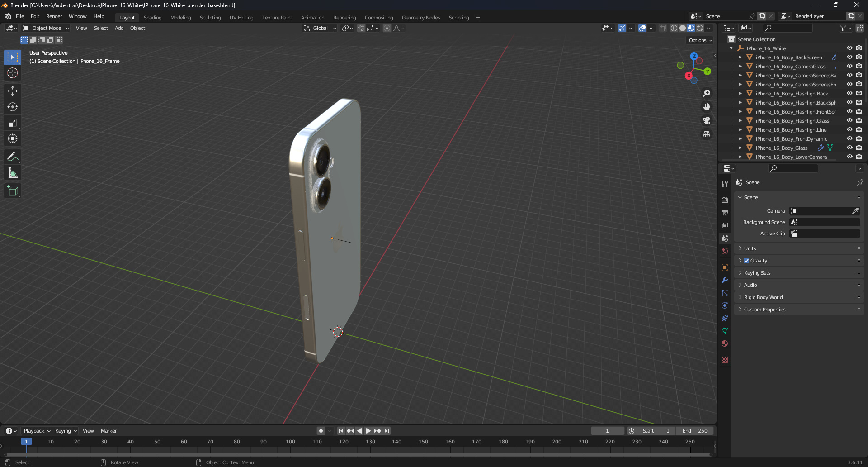Expand the Rigid Body World panel

(799, 297)
